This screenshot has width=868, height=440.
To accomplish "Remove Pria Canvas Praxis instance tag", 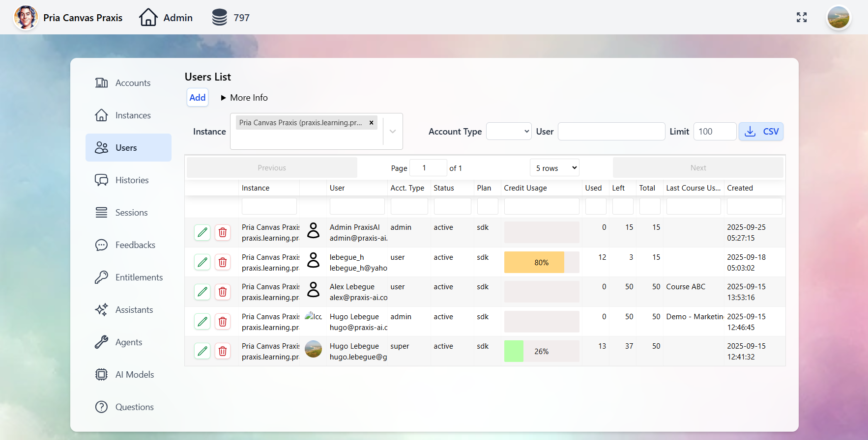I will pyautogui.click(x=372, y=123).
